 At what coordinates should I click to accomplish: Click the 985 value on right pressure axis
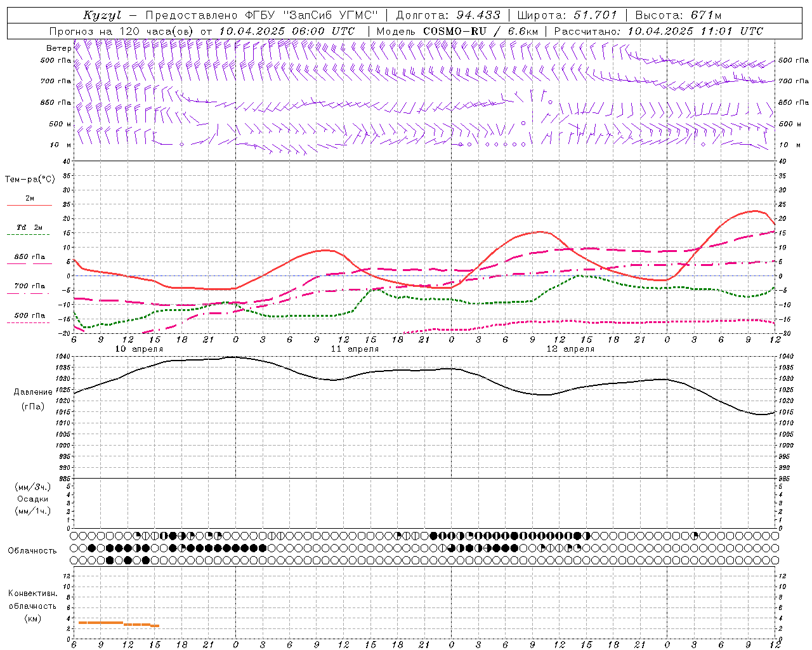(x=785, y=479)
